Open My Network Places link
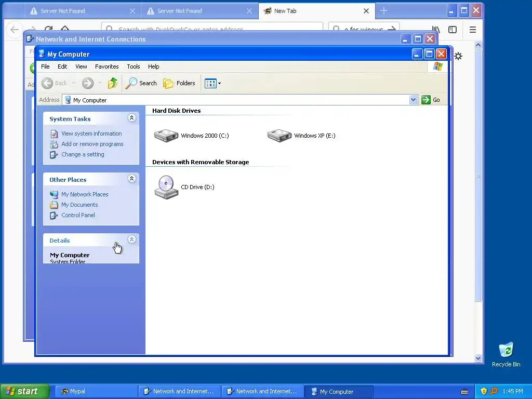The height and width of the screenshot is (399, 532). click(85, 194)
